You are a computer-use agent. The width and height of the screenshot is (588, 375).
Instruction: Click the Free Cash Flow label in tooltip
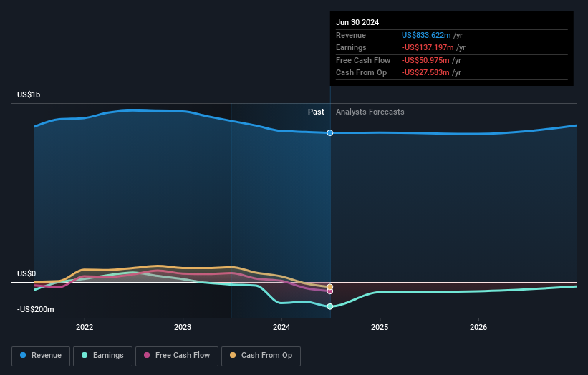pyautogui.click(x=363, y=60)
